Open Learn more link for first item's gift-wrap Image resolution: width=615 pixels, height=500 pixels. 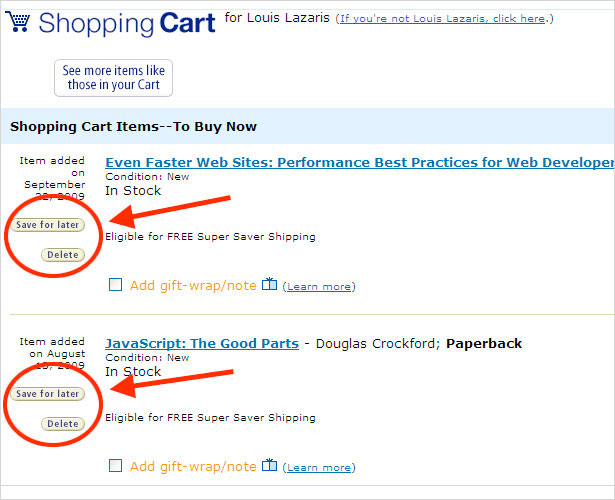318,287
